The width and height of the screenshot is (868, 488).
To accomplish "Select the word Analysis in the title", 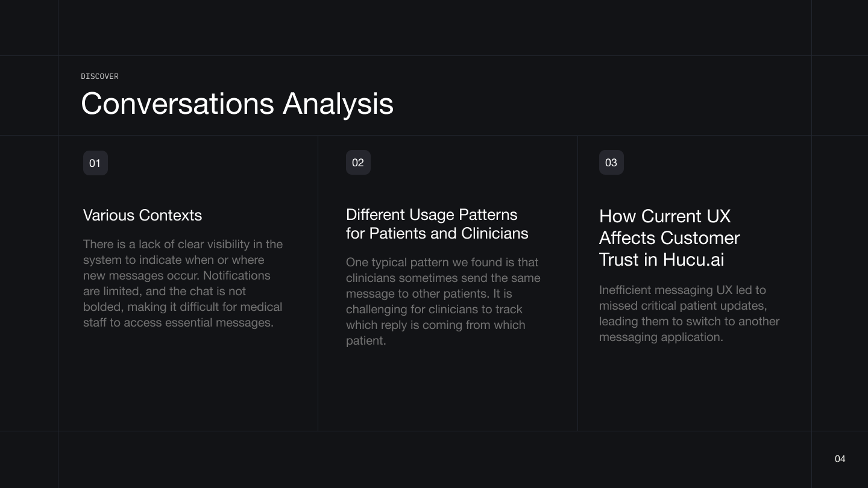I will [x=338, y=104].
